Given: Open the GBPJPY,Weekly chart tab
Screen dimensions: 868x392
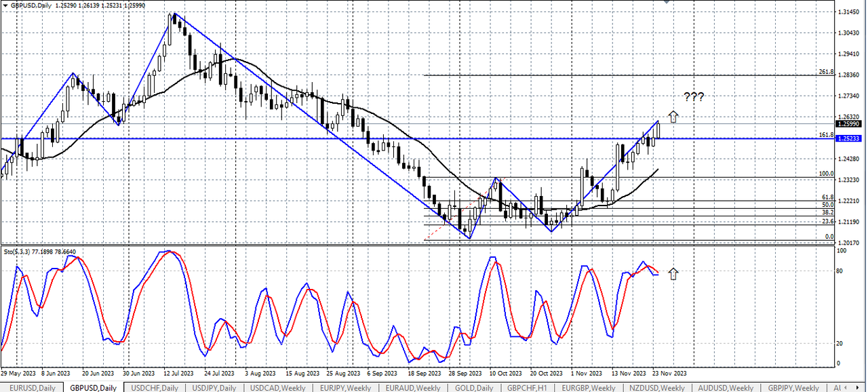Looking at the screenshot, I should [x=793, y=387].
